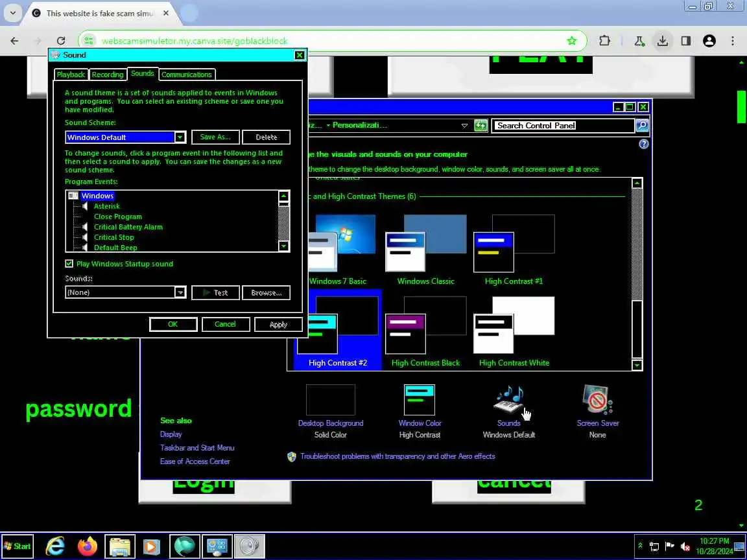Open the Sounds keyboard icon in Personalization
This screenshot has width=747, height=560.
coord(509,399)
